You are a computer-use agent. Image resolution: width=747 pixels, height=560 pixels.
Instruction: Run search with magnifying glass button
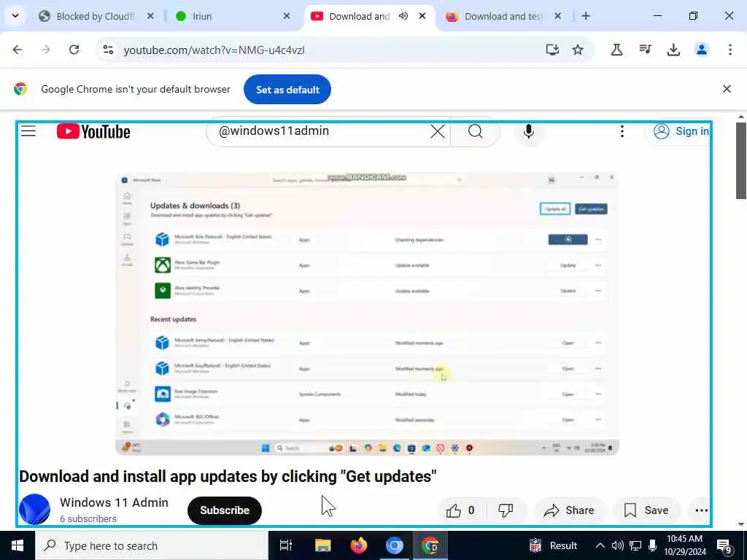click(475, 131)
